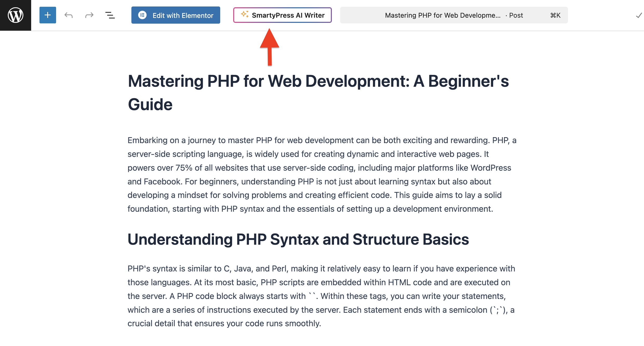Click the WordPress logo to exit editor

coord(16,15)
